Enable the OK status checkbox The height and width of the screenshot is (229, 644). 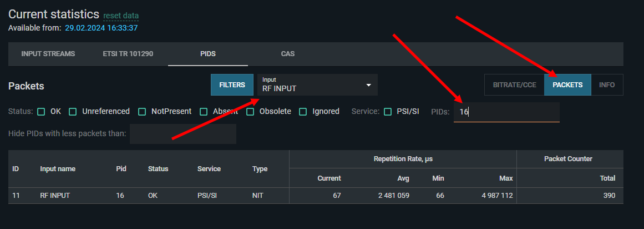pos(42,112)
